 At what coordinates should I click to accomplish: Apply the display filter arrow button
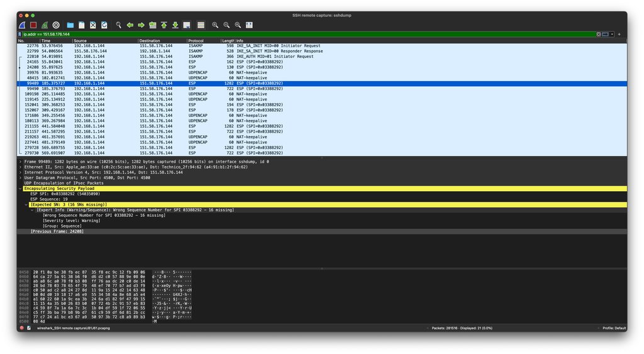point(606,35)
